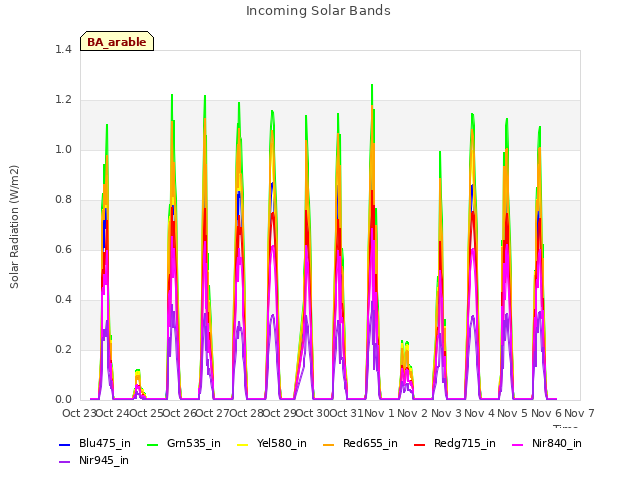
Task: Click the 0.6 y-axis tick label
Action: pos(63,249)
